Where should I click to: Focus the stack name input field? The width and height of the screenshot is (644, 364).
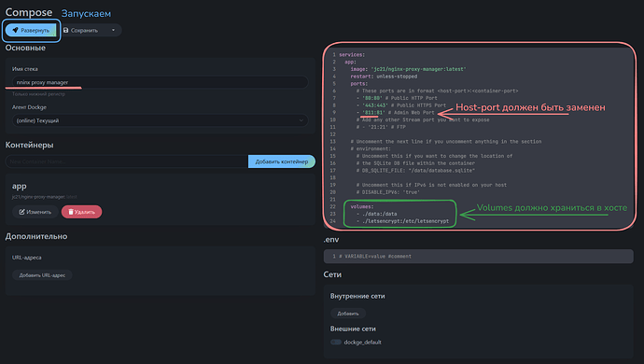[x=161, y=82]
